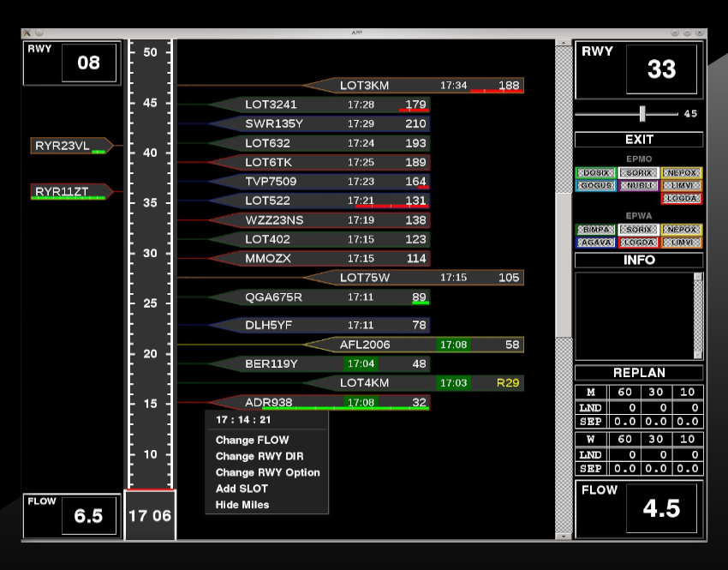Toggle the green DOSIX exit point
Screen dimensions: 728x570
(595, 173)
